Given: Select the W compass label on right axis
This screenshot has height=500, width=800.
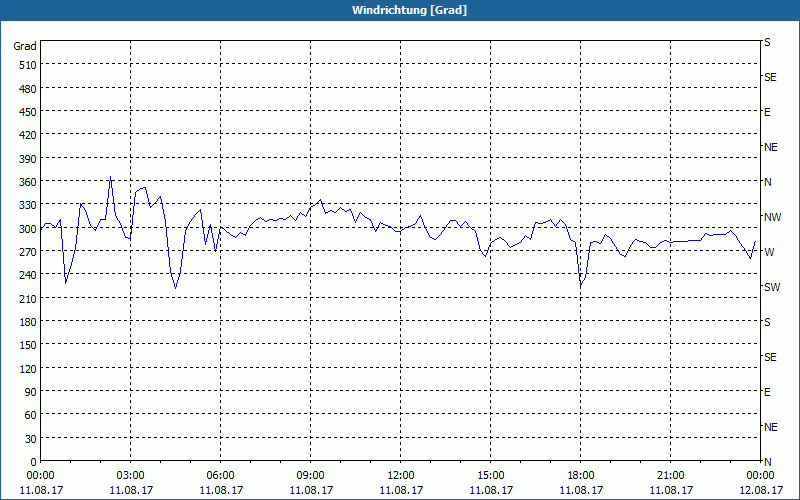Looking at the screenshot, I should (x=769, y=252).
